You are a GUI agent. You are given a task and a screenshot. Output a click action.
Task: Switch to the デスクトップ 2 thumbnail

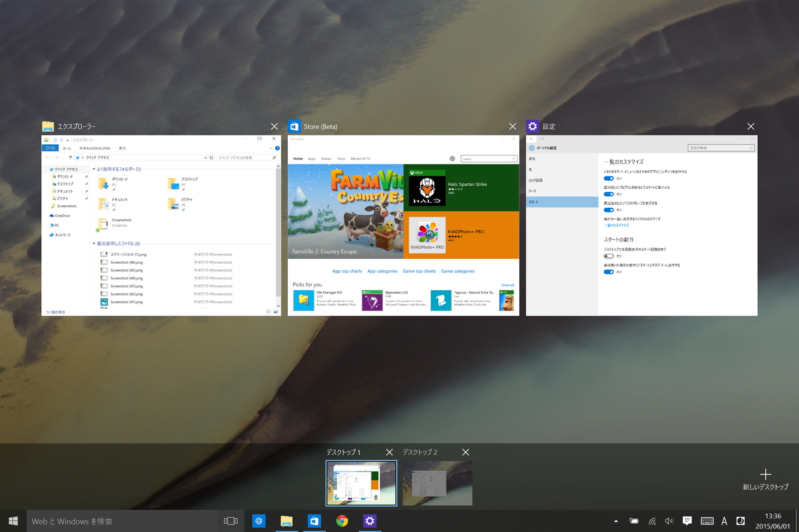(438, 483)
